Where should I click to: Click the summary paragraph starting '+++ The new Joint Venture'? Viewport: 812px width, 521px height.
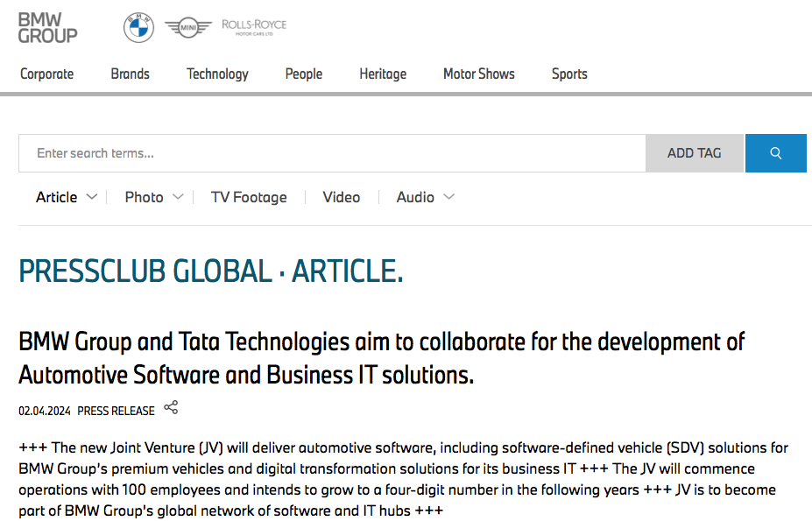(404, 479)
